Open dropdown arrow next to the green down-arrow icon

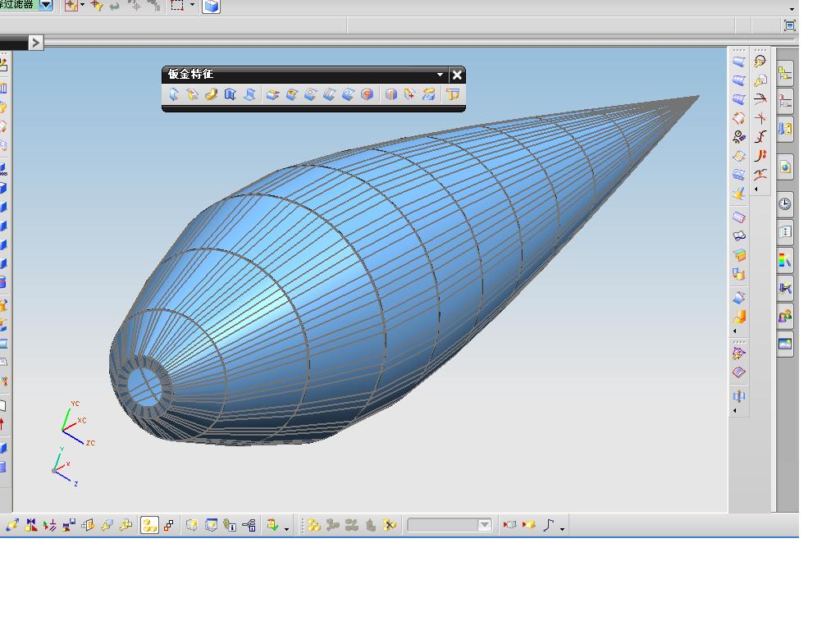click(287, 529)
